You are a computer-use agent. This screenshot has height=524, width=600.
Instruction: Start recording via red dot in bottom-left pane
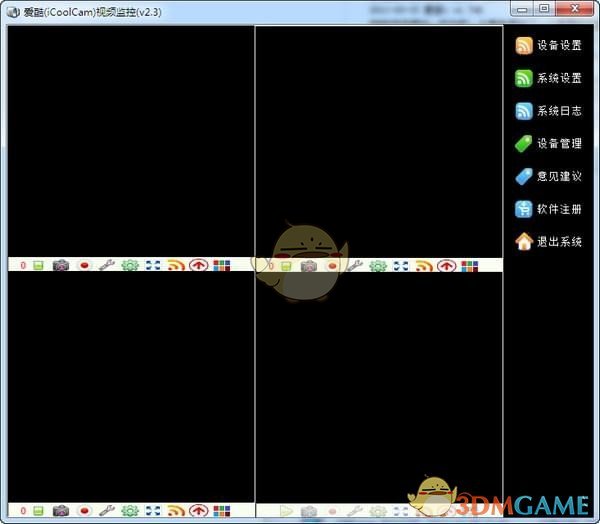point(84,511)
